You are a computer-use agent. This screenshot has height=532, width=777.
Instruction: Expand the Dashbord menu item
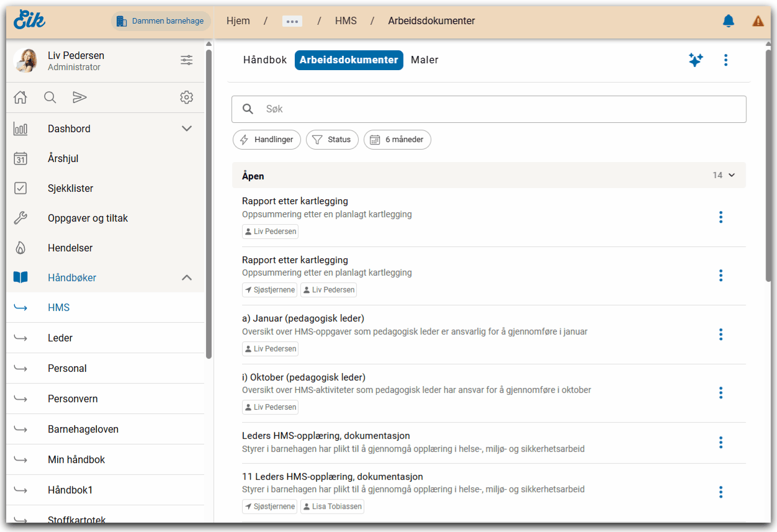[186, 128]
